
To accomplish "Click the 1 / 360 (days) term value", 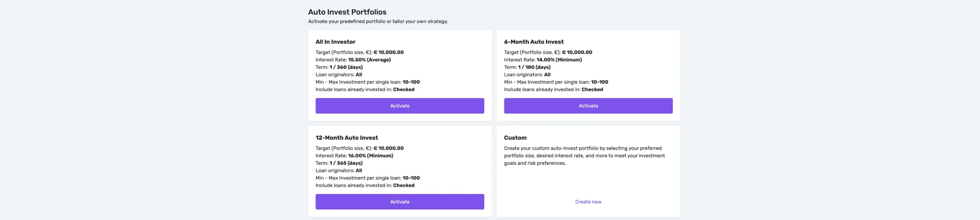I will (x=346, y=67).
